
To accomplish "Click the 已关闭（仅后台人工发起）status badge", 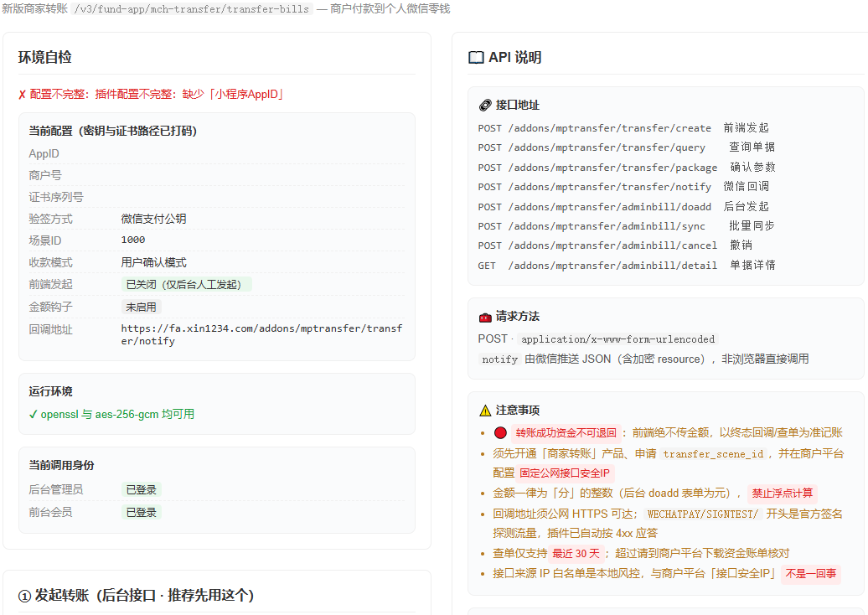I will pos(187,285).
